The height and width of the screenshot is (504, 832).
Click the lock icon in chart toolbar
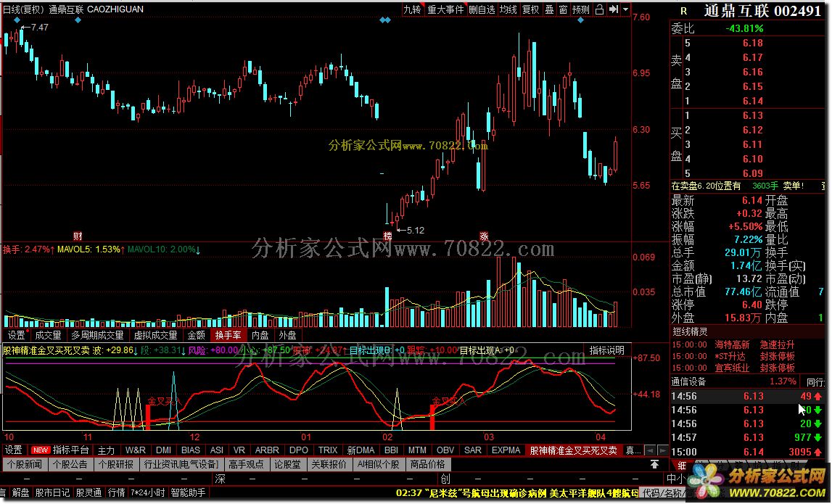pyautogui.click(x=600, y=9)
